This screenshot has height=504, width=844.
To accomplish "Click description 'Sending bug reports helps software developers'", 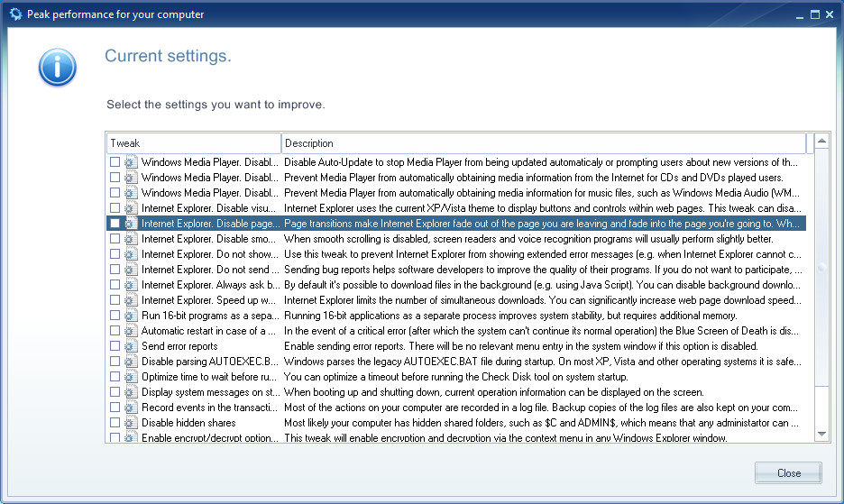I will tap(543, 270).
